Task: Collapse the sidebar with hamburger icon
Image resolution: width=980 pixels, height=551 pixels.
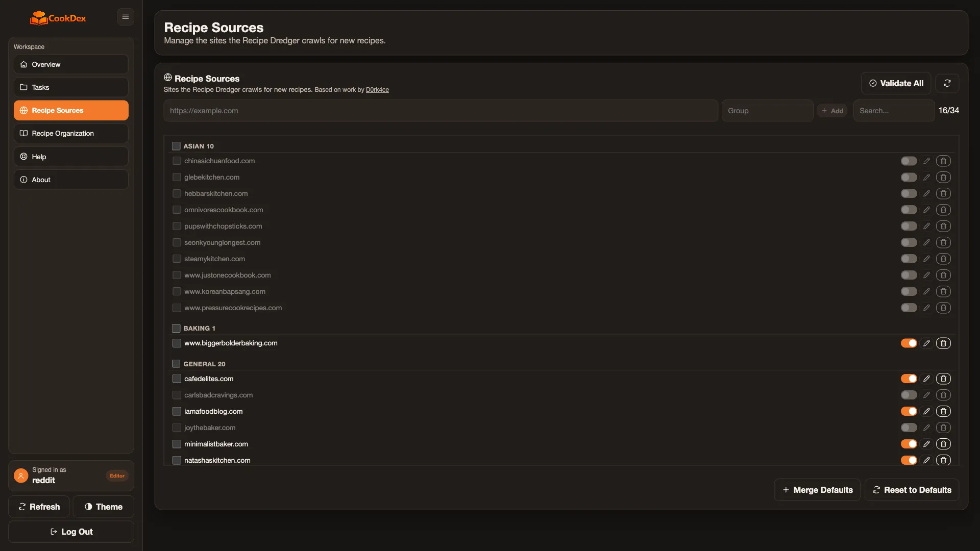Action: point(125,17)
